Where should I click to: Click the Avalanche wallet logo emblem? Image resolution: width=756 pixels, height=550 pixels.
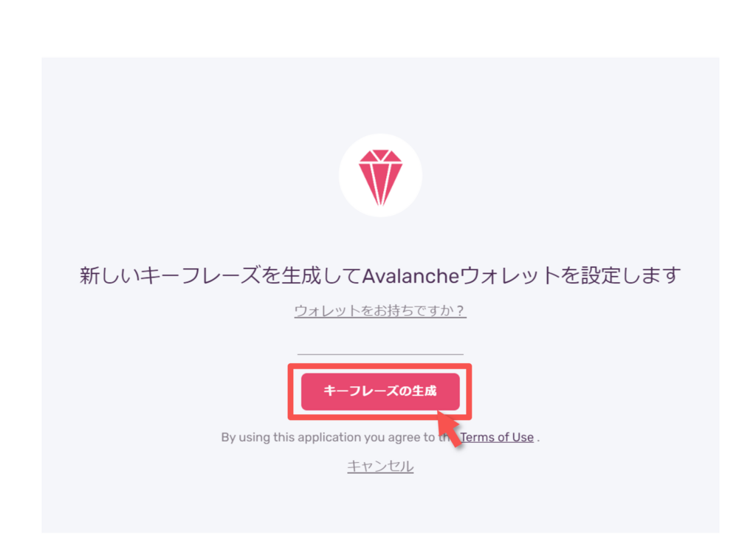380,175
